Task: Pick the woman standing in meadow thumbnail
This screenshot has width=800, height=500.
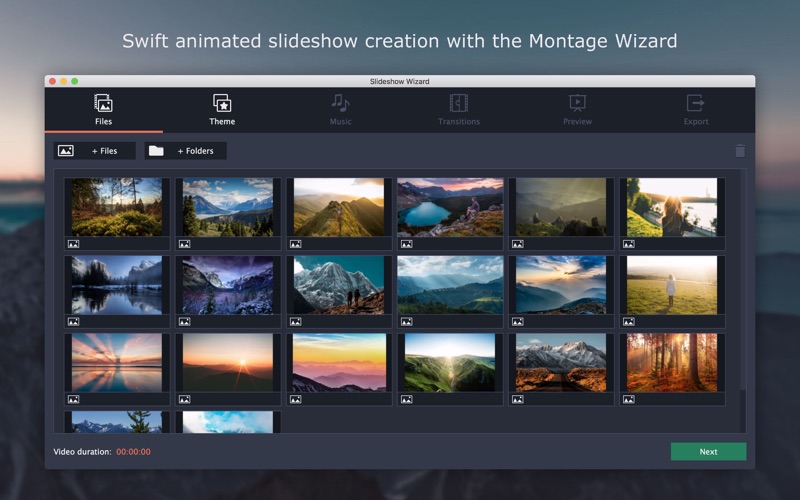Action: [x=672, y=285]
